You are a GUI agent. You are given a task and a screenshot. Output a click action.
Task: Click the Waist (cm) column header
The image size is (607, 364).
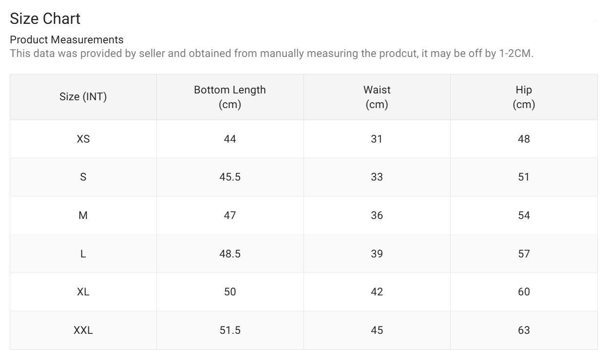(x=377, y=97)
